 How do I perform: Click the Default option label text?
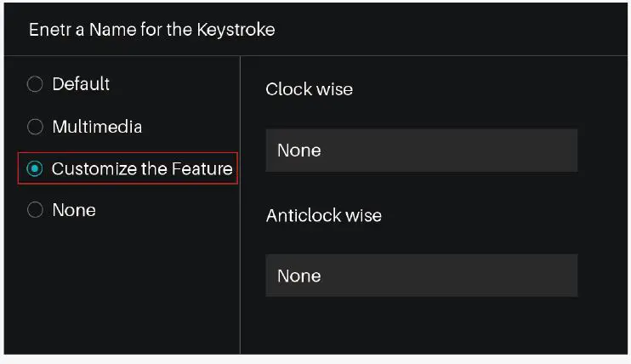(x=81, y=84)
